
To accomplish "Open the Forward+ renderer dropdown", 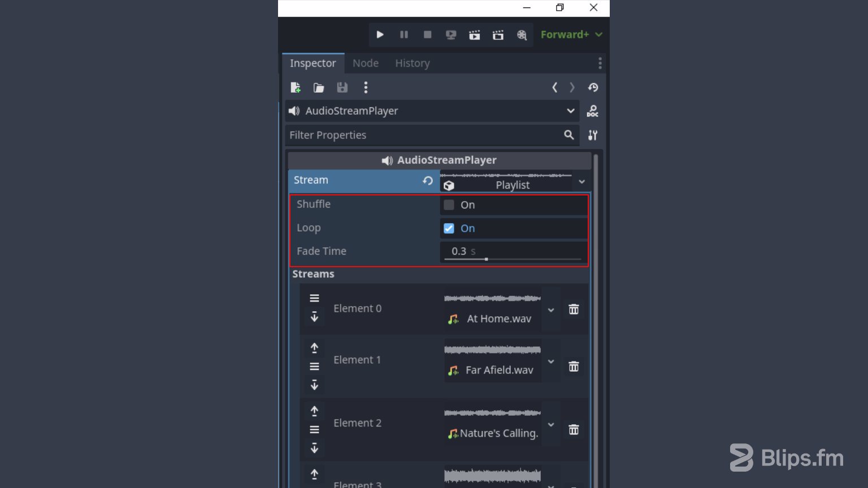I will pyautogui.click(x=571, y=34).
